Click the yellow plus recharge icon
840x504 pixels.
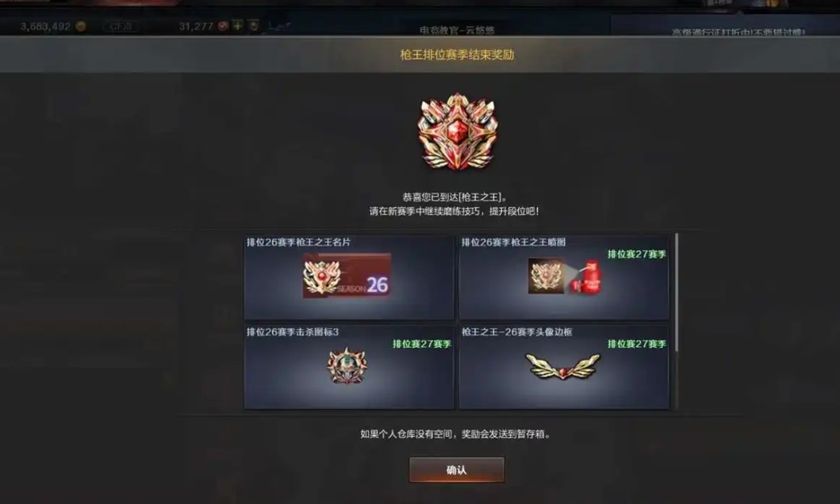pyautogui.click(x=238, y=25)
